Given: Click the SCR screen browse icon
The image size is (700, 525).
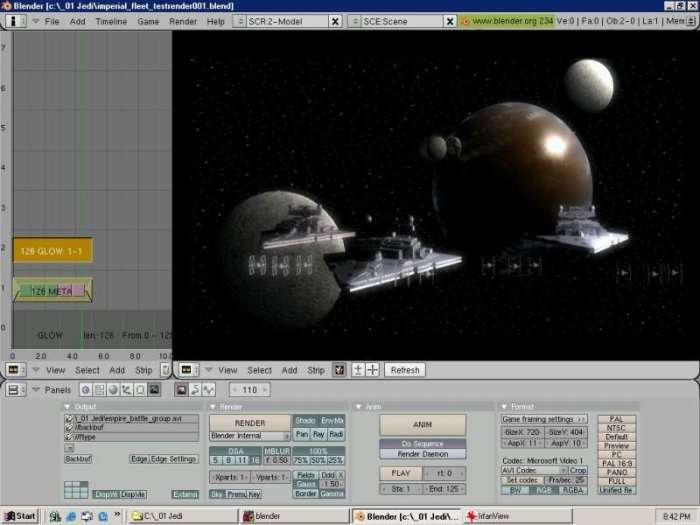Looking at the screenshot, I should 239,21.
